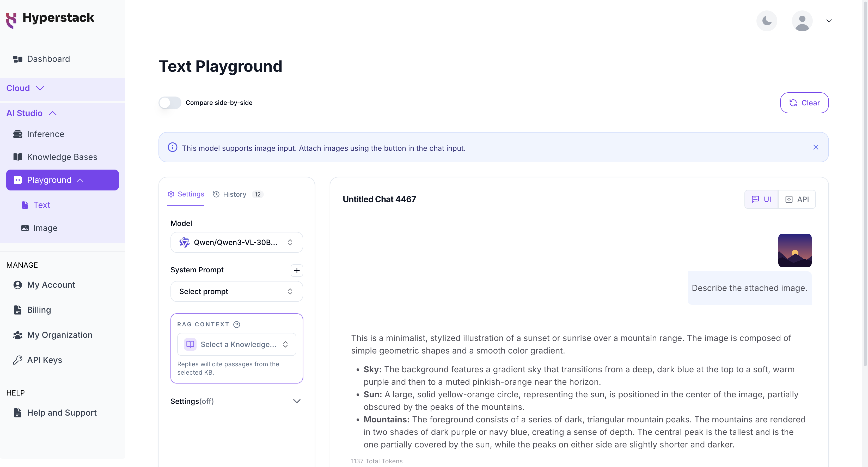Viewport: 868px width, 467px height.
Task: Click the 1137 Total Tokens label
Action: point(376,461)
